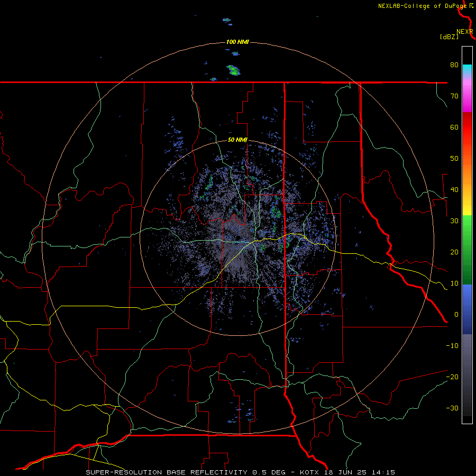Click the '50 NMI' range ring label
The height and width of the screenshot is (476, 476).
coord(237,140)
